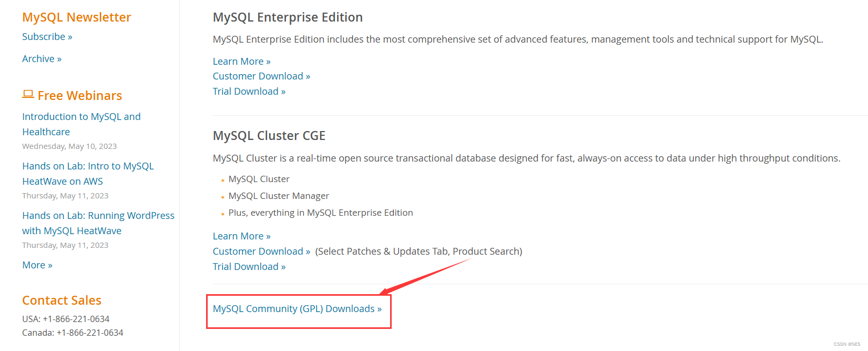Subscribe to the MySQL Newsletter

click(47, 37)
